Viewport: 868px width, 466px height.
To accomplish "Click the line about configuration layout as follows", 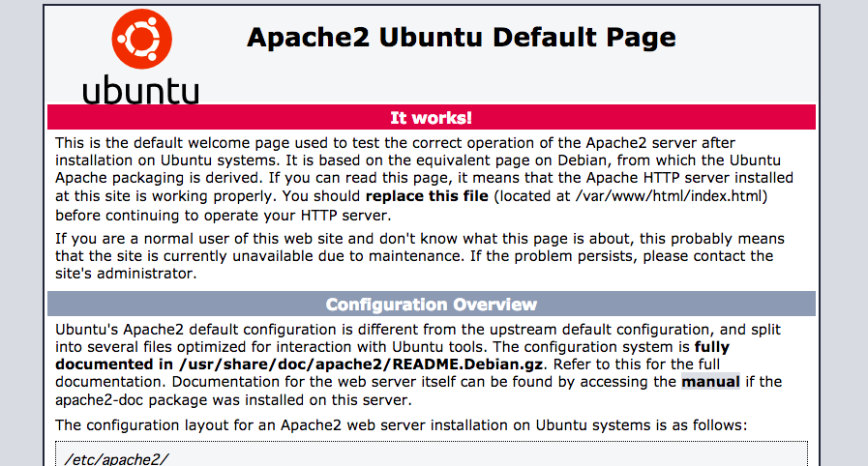I will point(401,425).
